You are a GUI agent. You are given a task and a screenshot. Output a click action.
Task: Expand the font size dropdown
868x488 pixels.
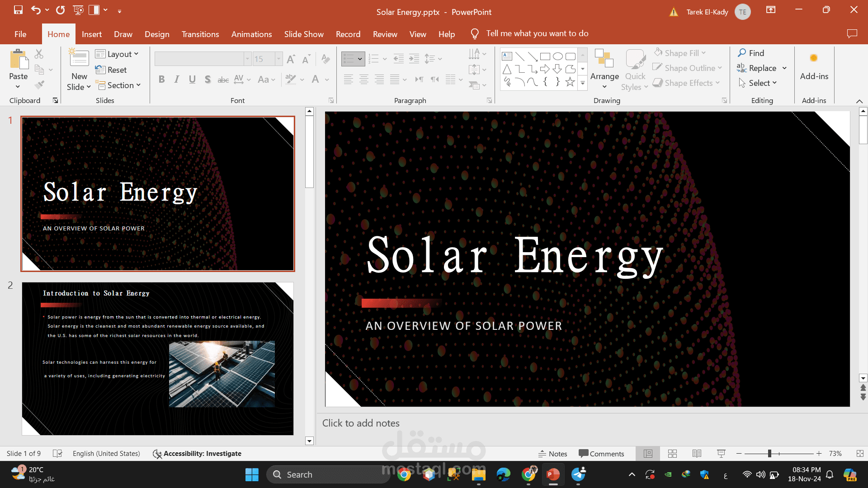[279, 59]
